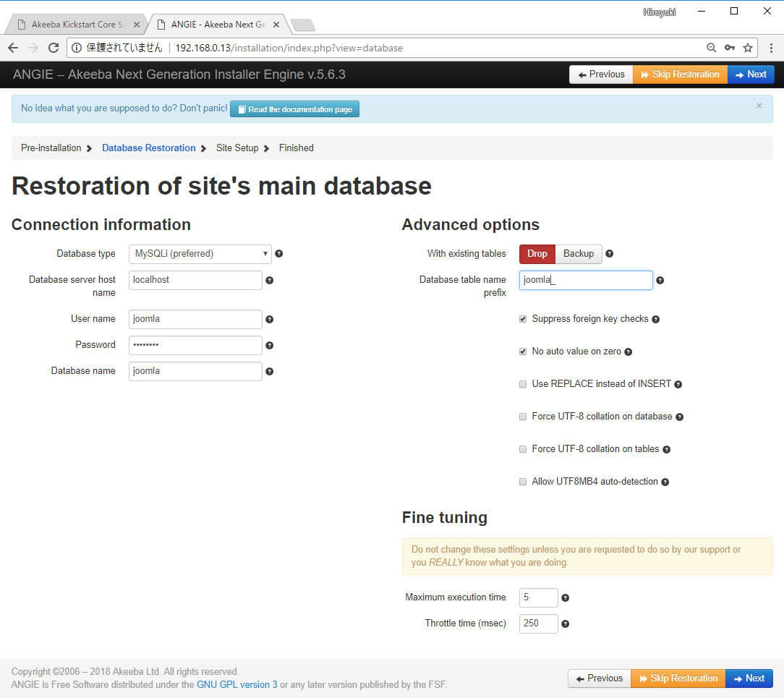Click the site info icon in address bar
The height and width of the screenshot is (698, 784).
coord(77,48)
